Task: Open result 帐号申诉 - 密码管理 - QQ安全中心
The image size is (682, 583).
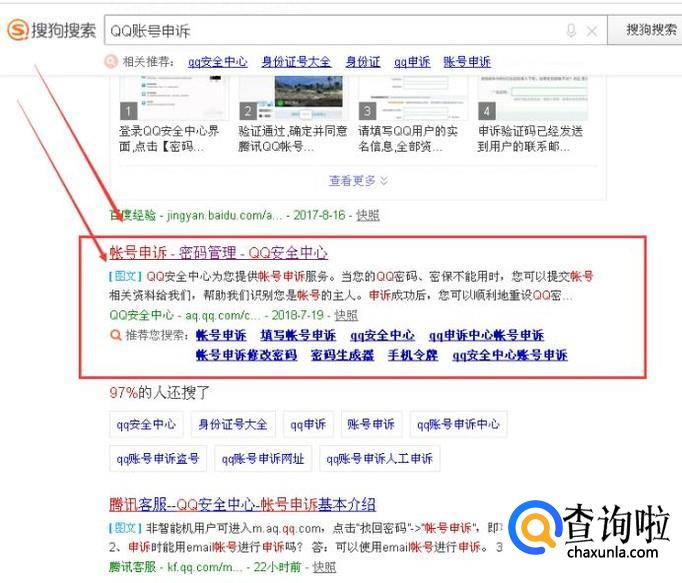Action: [218, 252]
